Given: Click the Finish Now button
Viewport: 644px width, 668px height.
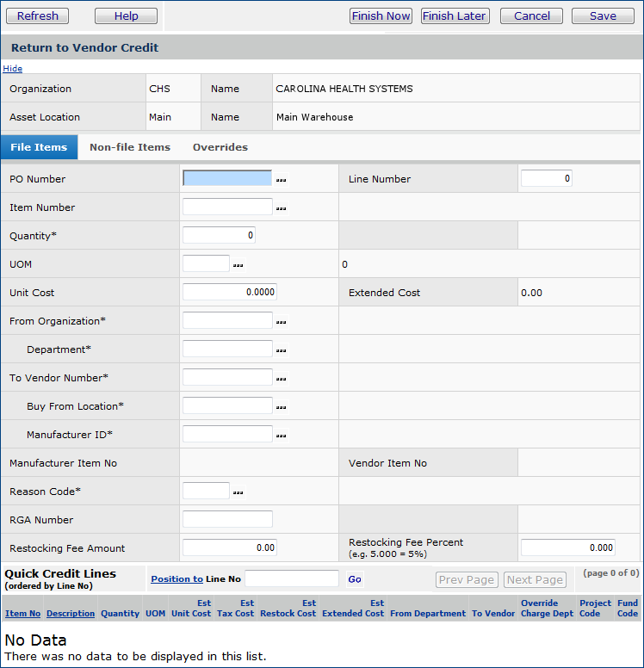Looking at the screenshot, I should point(381,15).
